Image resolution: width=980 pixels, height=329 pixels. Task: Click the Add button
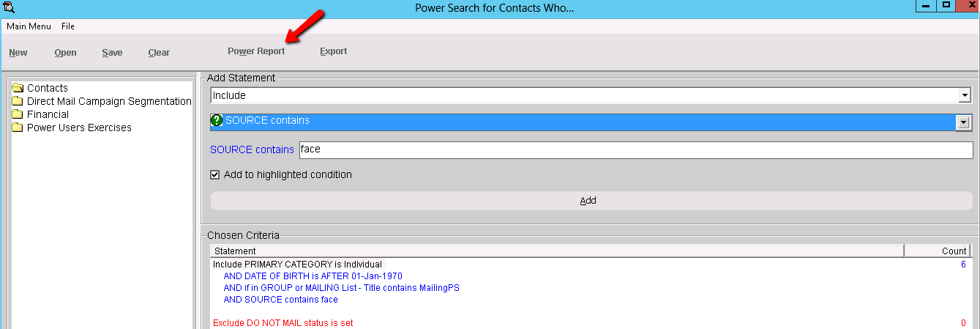click(x=588, y=200)
